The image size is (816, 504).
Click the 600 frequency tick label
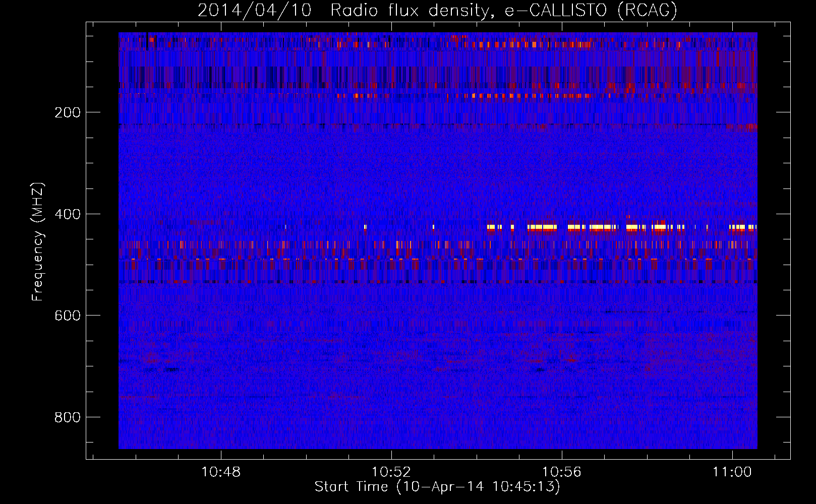tap(67, 316)
